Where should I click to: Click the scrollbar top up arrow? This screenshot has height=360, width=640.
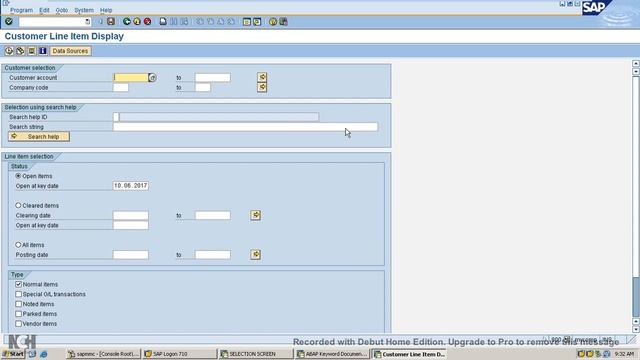pos(636,63)
